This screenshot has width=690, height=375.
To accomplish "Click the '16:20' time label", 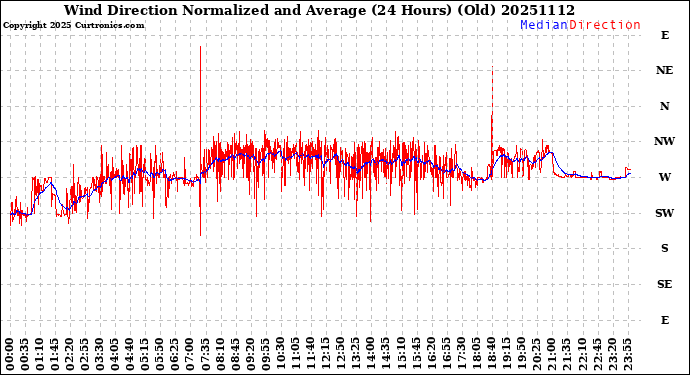I will tap(430, 355).
